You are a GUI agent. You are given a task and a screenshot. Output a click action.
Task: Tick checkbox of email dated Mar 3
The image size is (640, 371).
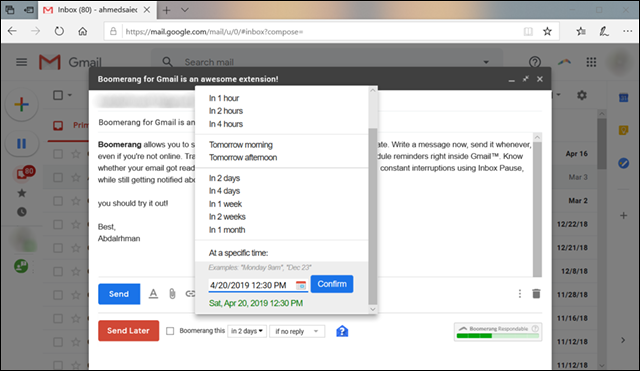coord(58,177)
